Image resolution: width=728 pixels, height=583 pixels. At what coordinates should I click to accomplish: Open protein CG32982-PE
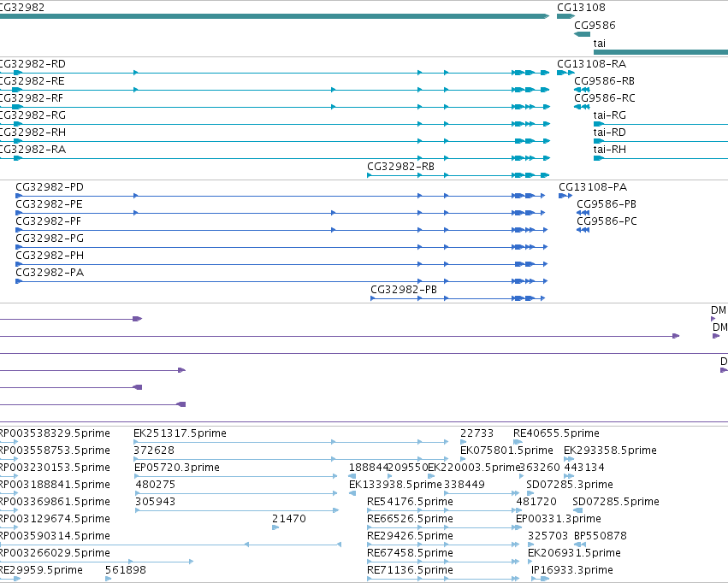point(50,204)
